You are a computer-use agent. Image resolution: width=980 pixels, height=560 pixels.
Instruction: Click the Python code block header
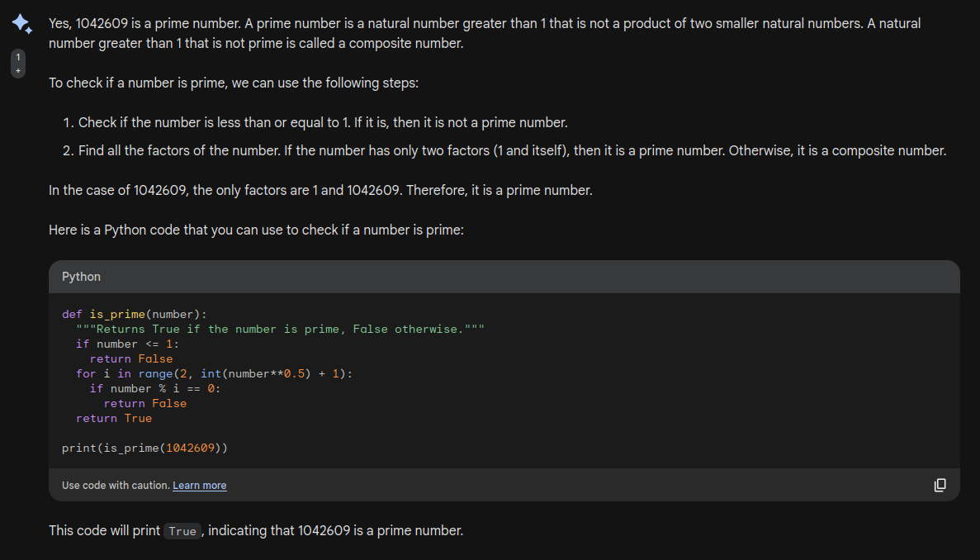pyautogui.click(x=504, y=277)
